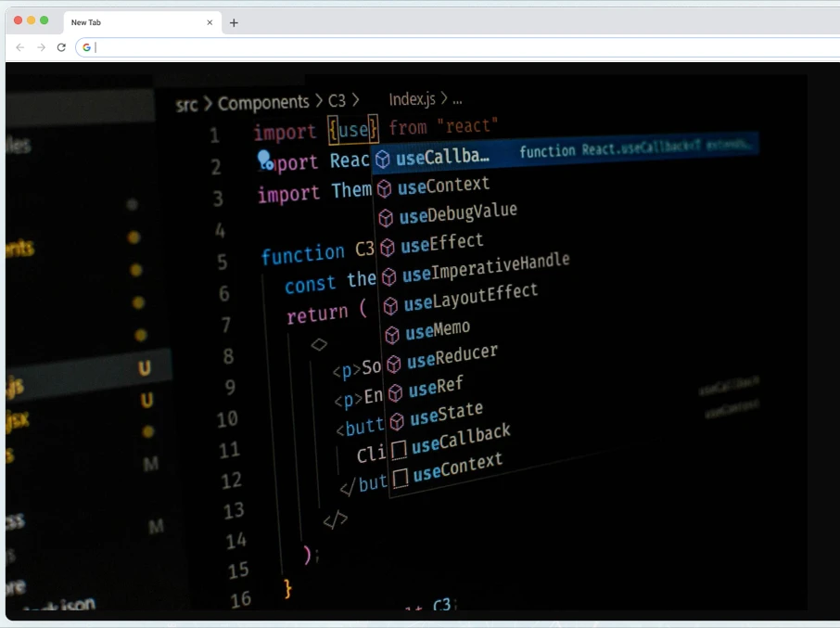Click the const keyword on line 6
Screen dimensions: 840x628
pyautogui.click(x=311, y=285)
